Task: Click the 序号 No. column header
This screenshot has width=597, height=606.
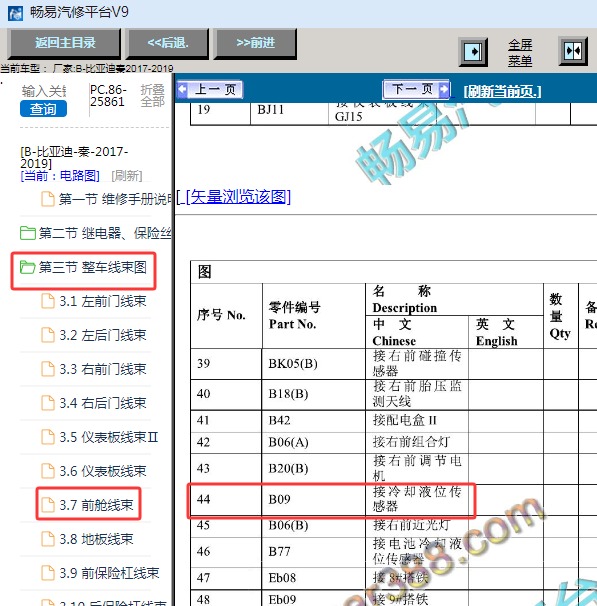Action: tap(226, 316)
